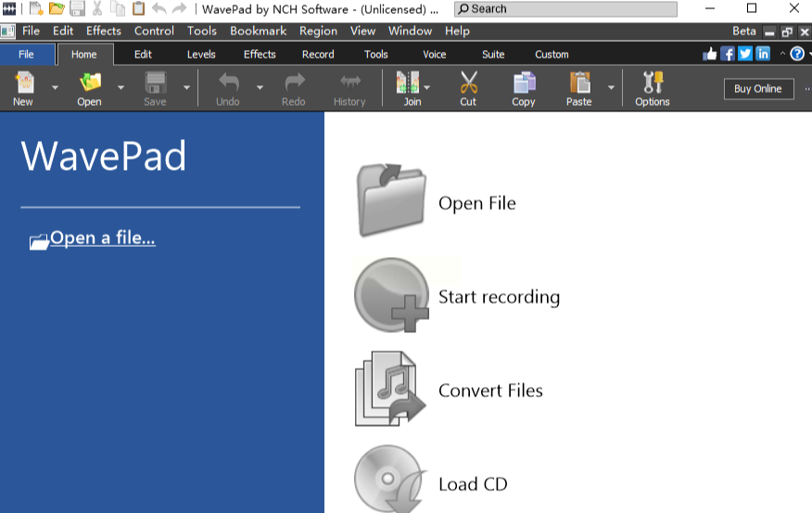This screenshot has width=812, height=513.
Task: Click the Join toolbar icon
Action: [x=408, y=83]
